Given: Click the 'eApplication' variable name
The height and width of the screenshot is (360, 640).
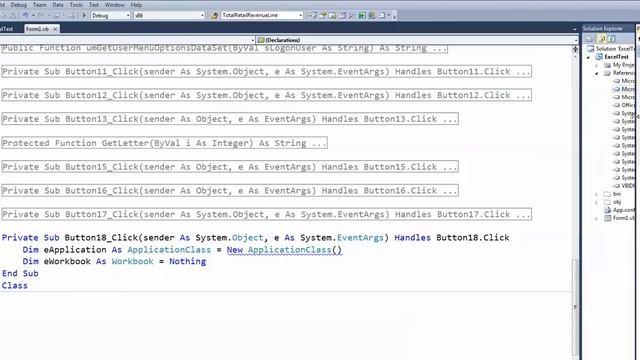Looking at the screenshot, I should (75, 249).
